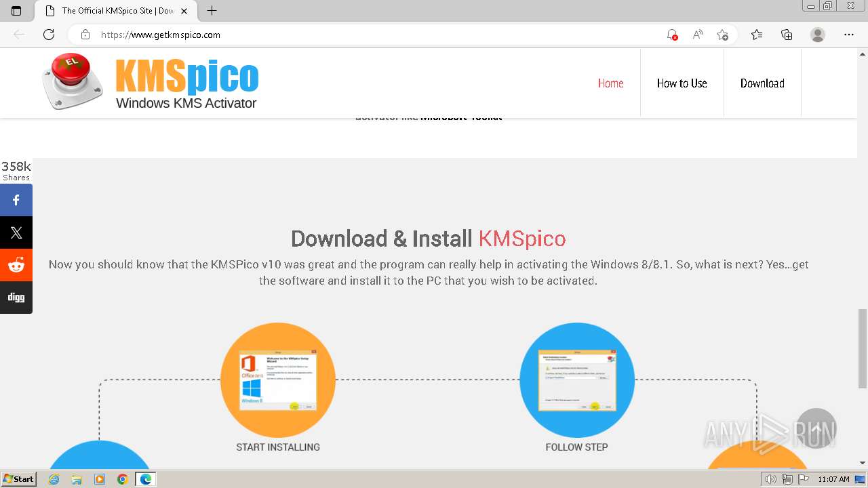Click the network tray icon
Viewport: 868px width, 488px height.
pyautogui.click(x=787, y=479)
